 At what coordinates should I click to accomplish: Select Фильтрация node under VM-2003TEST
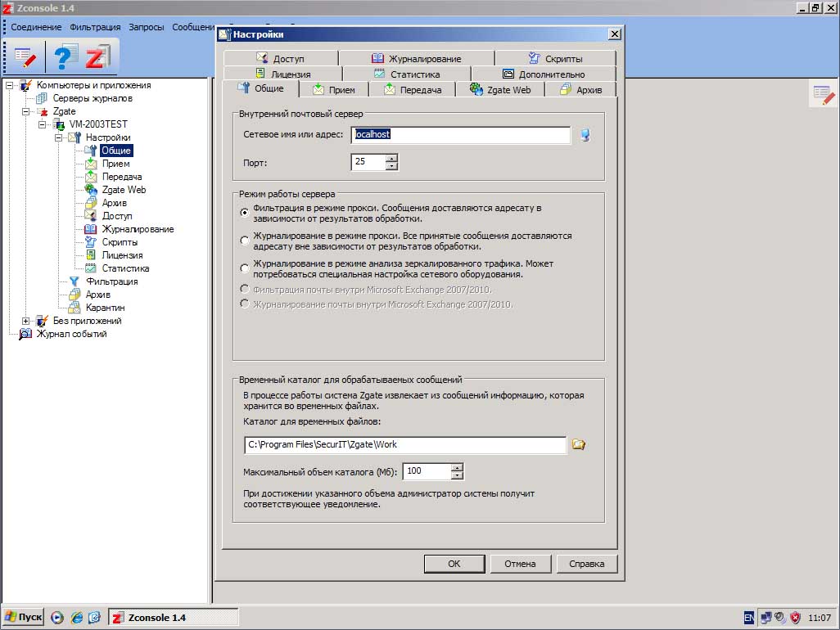tap(111, 281)
